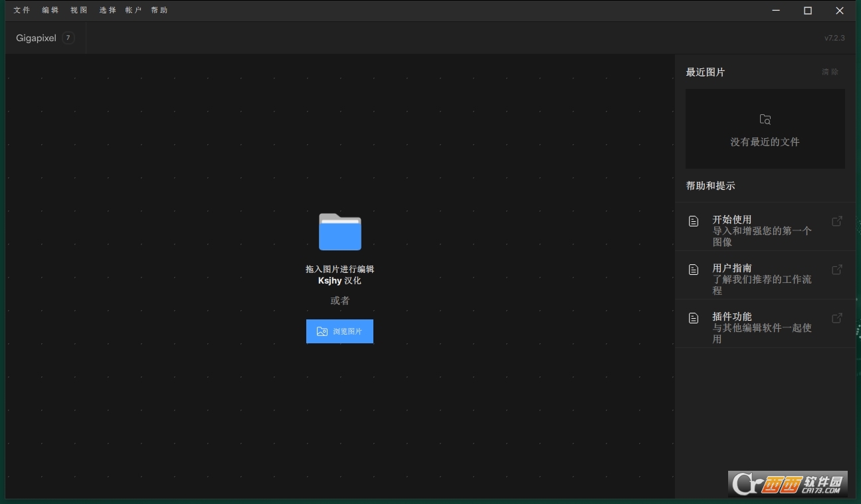
Task: Click the document icon beside 用户指南
Action: tap(694, 270)
